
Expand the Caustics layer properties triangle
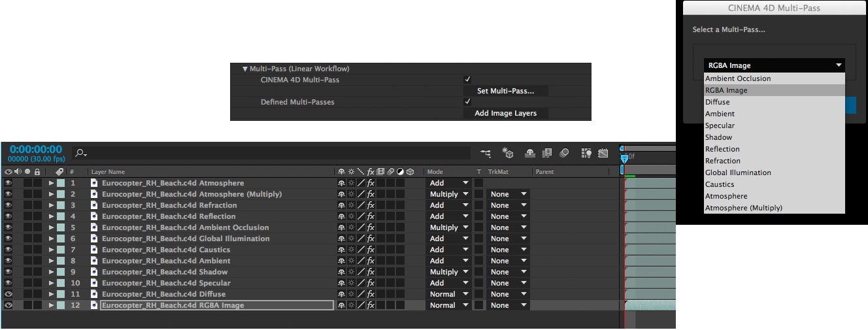point(52,250)
